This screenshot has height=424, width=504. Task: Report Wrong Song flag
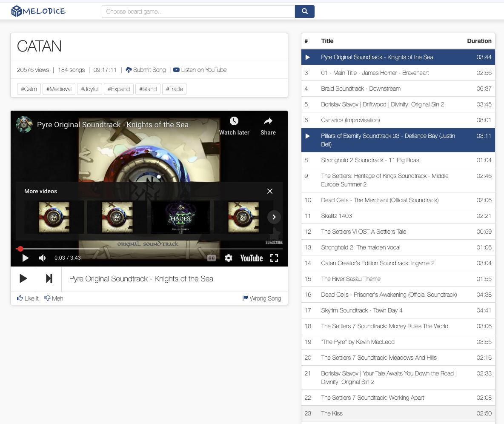click(x=262, y=298)
